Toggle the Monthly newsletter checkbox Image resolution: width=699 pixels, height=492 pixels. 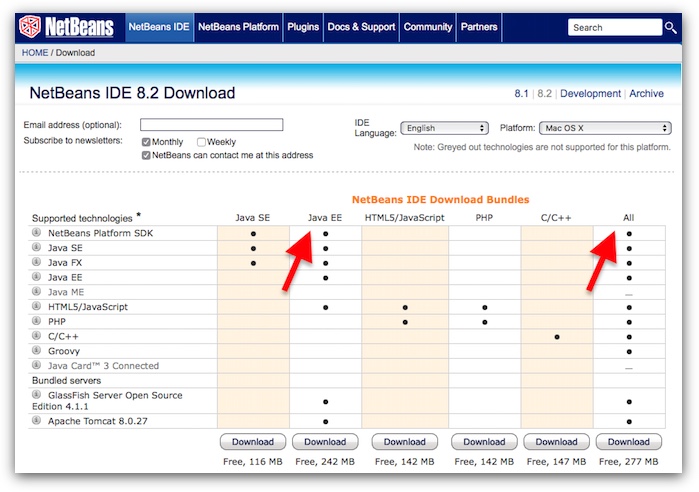[x=146, y=142]
